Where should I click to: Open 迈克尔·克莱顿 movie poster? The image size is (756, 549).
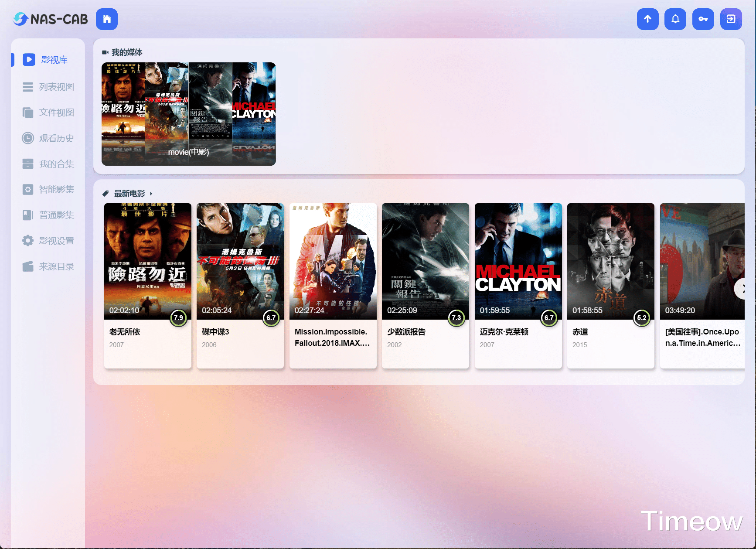[x=518, y=261]
